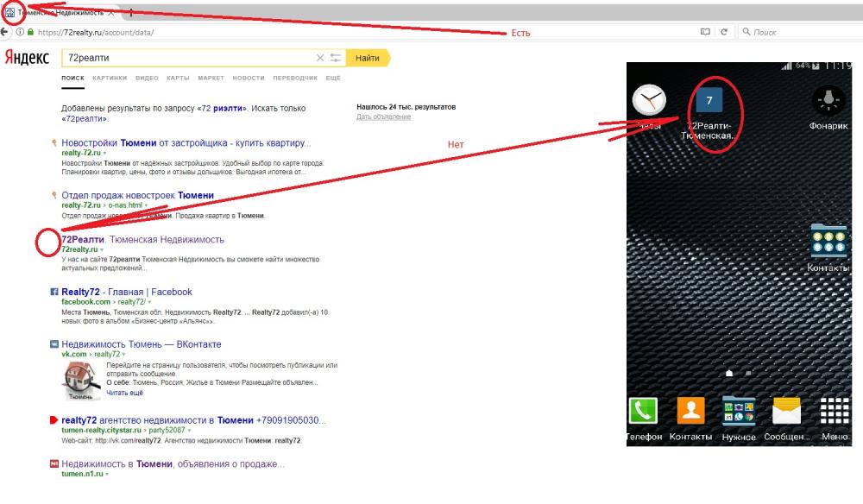
Task: Go back with the browser back arrow
Action: pyautogui.click(x=3, y=32)
